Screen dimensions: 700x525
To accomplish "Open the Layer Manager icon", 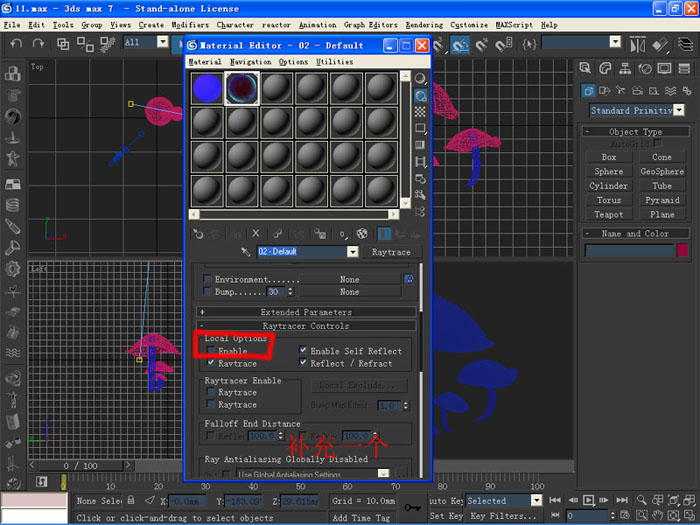I will 685,45.
